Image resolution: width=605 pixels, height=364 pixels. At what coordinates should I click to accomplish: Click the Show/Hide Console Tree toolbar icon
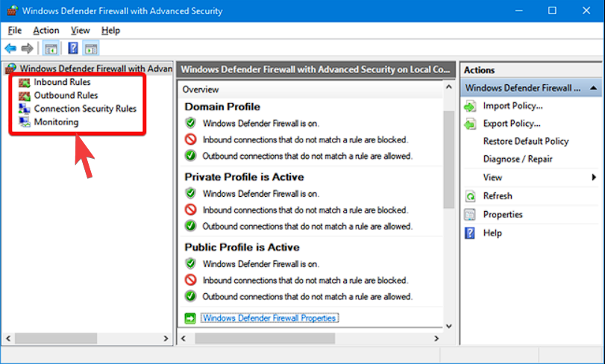(x=51, y=48)
